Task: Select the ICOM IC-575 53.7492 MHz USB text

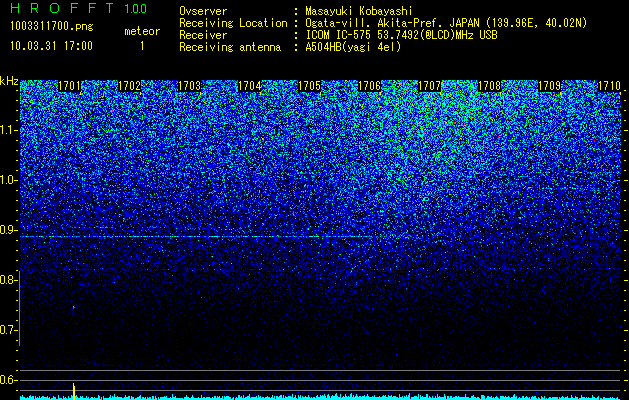Action: click(x=401, y=35)
